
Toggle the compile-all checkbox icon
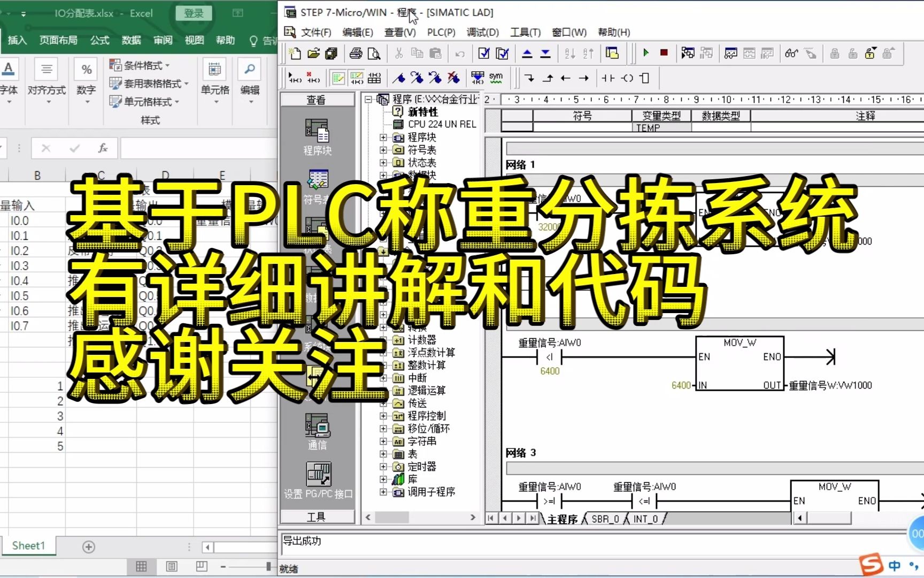point(502,54)
